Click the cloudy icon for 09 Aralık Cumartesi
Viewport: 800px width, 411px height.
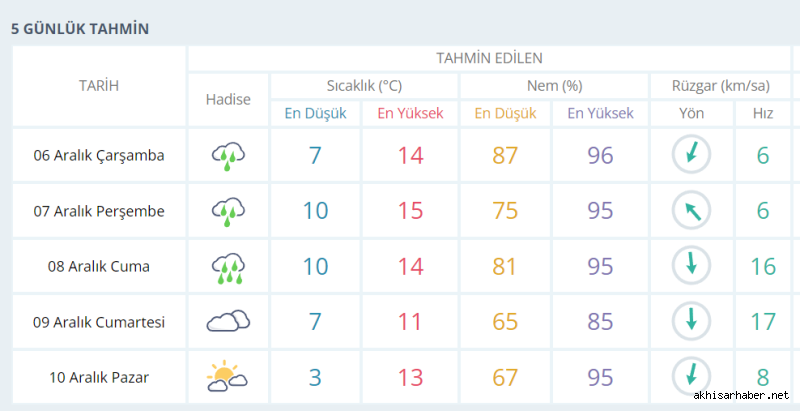tap(228, 321)
